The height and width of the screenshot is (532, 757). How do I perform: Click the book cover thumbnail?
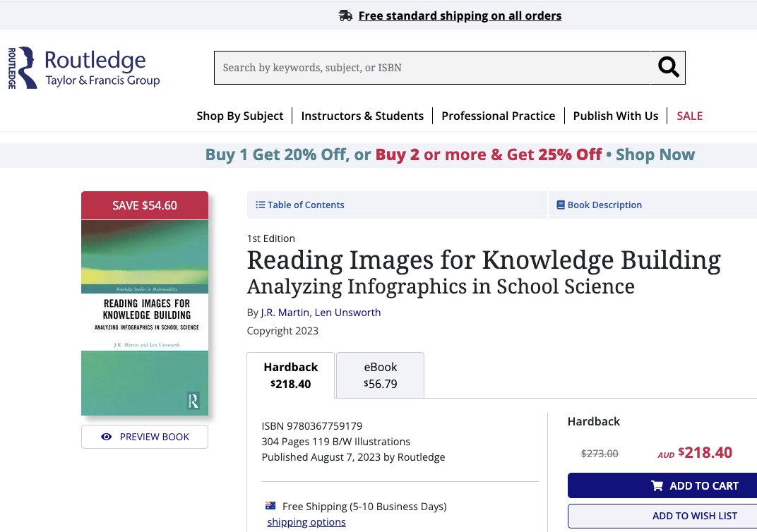point(145,318)
